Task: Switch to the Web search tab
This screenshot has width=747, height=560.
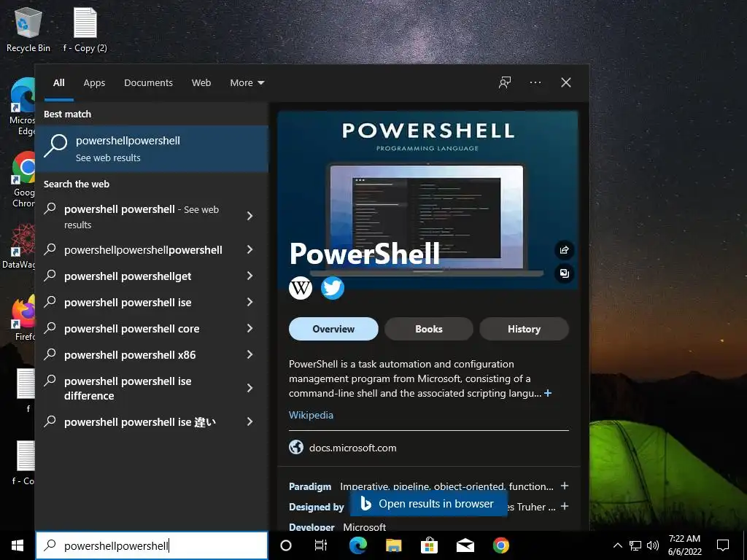Action: 201,83
